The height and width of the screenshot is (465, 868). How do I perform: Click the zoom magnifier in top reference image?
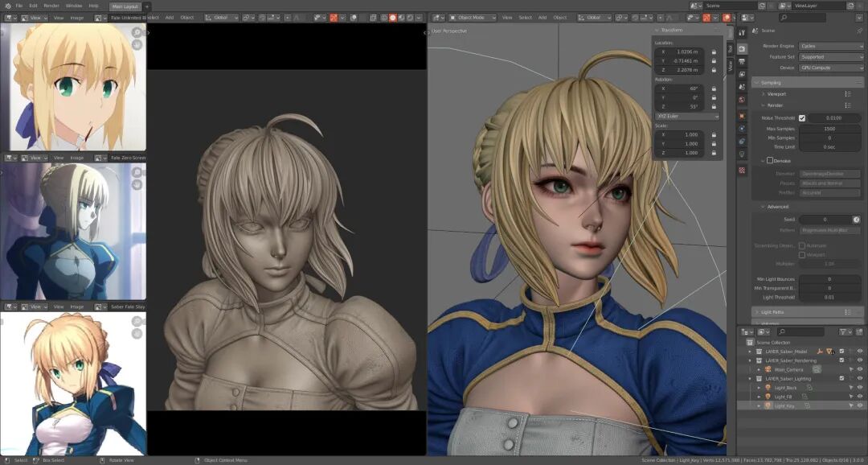click(137, 33)
